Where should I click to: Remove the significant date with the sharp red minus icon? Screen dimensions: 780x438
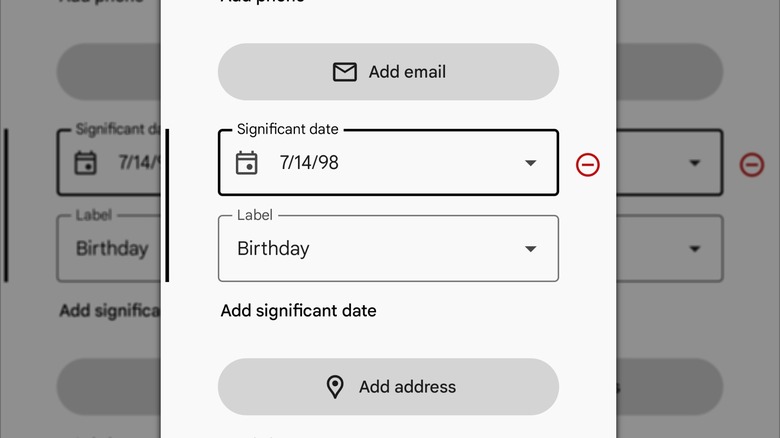pyautogui.click(x=588, y=165)
